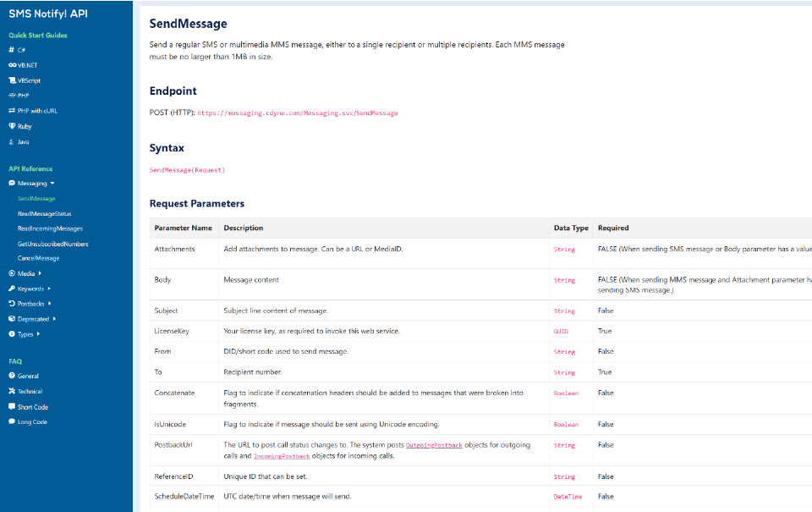Open the C# quick start guide icon
The width and height of the screenshot is (812, 512).
coord(11,50)
